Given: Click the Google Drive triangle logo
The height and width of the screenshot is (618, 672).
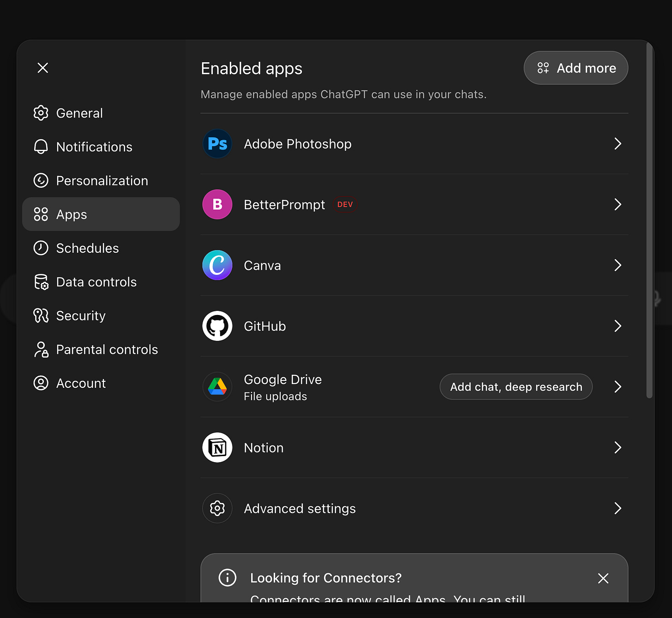Looking at the screenshot, I should [217, 386].
